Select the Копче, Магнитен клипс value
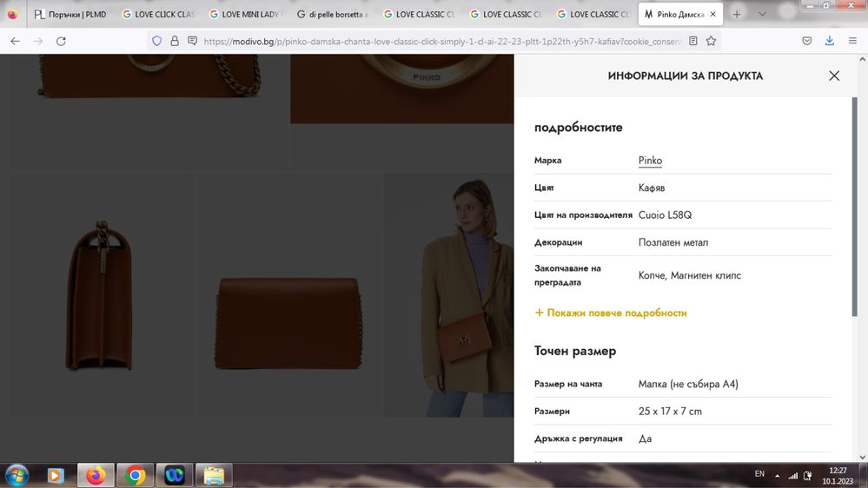This screenshot has width=868, height=488. point(689,275)
